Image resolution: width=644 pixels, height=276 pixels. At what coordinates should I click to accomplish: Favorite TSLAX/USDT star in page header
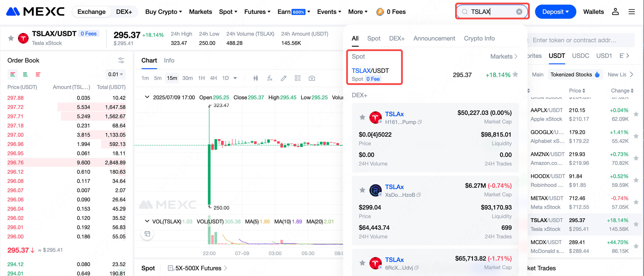pyautogui.click(x=11, y=38)
